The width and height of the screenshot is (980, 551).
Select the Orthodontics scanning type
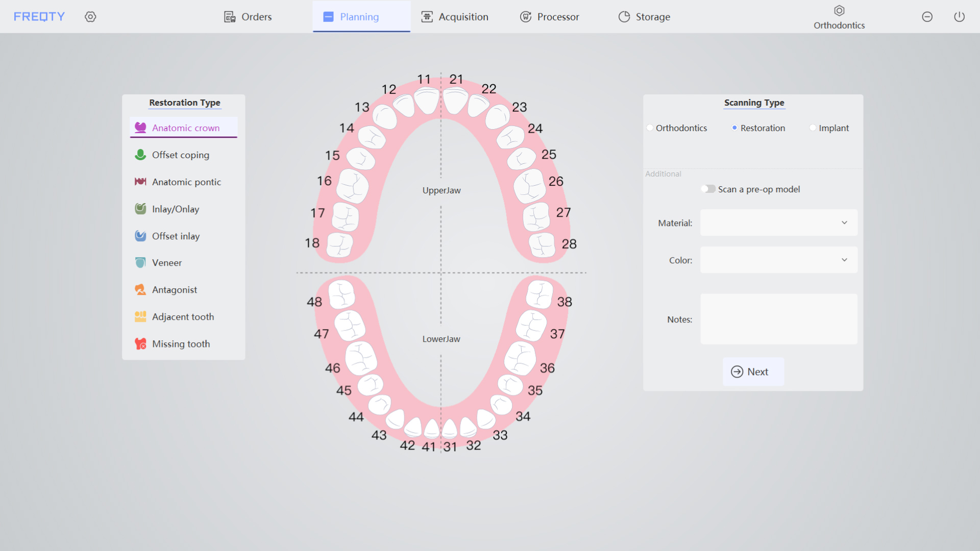pyautogui.click(x=650, y=128)
